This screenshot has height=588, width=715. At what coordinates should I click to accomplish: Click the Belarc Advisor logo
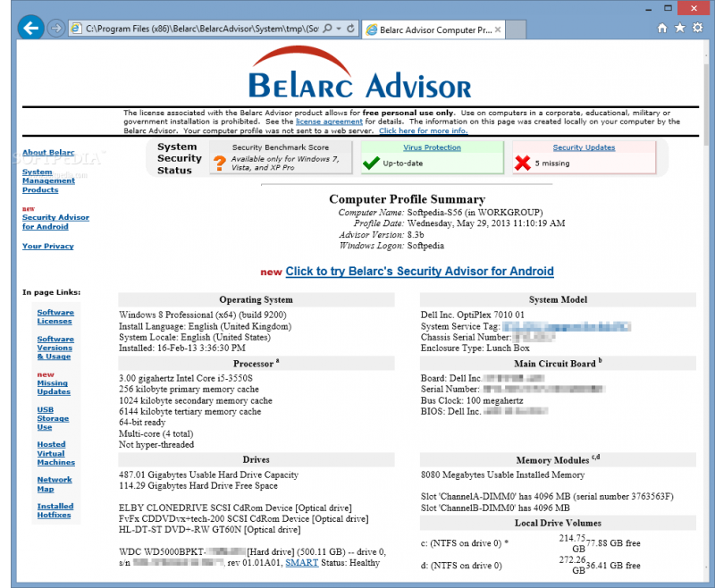pos(360,73)
